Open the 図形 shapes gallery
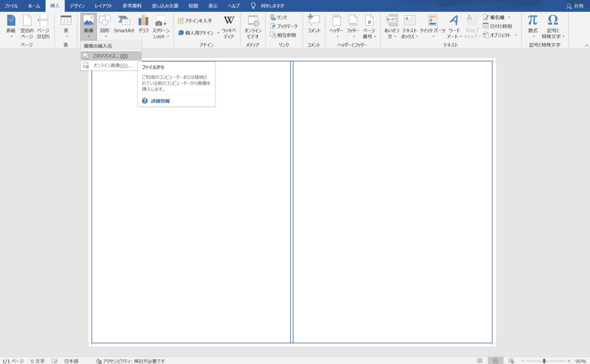The height and width of the screenshot is (364, 590). click(105, 27)
